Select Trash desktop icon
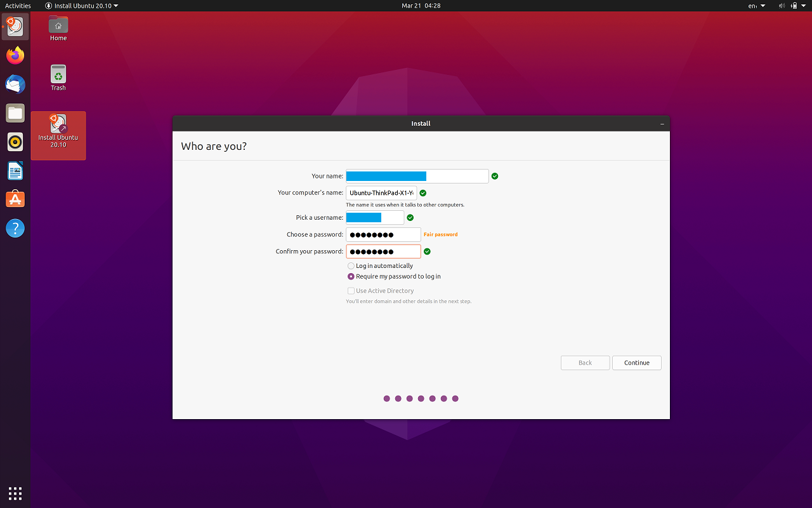The width and height of the screenshot is (812, 508). (58, 78)
